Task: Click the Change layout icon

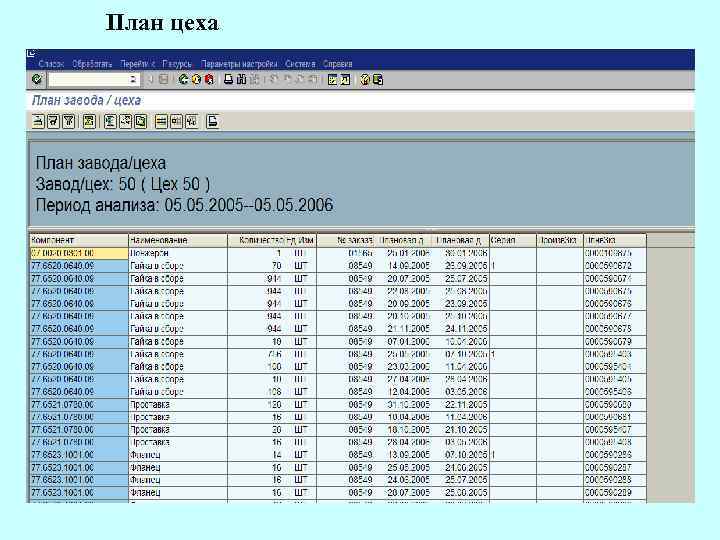Action: (161, 121)
